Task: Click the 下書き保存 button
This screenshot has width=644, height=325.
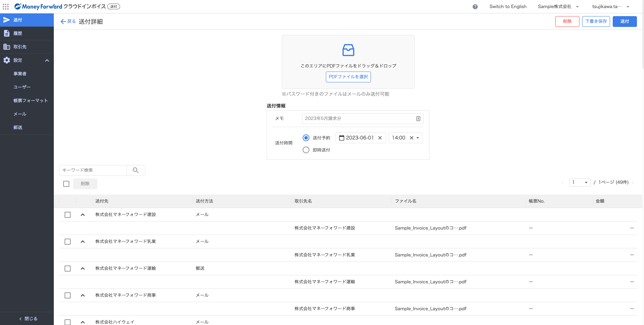Action: tap(596, 22)
